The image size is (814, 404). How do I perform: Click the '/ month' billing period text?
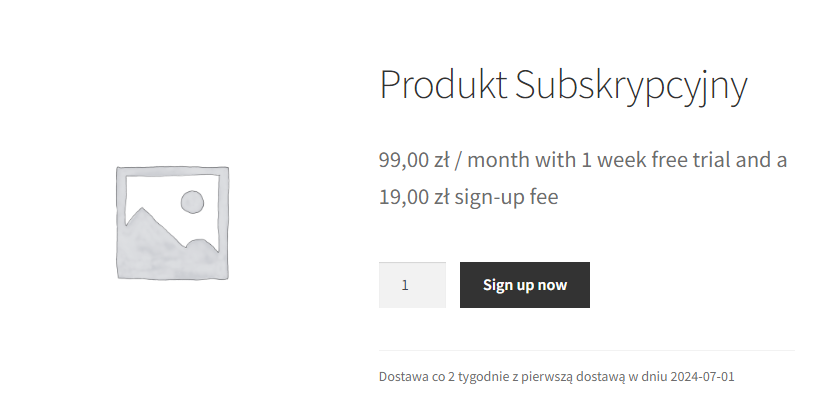[x=492, y=159]
